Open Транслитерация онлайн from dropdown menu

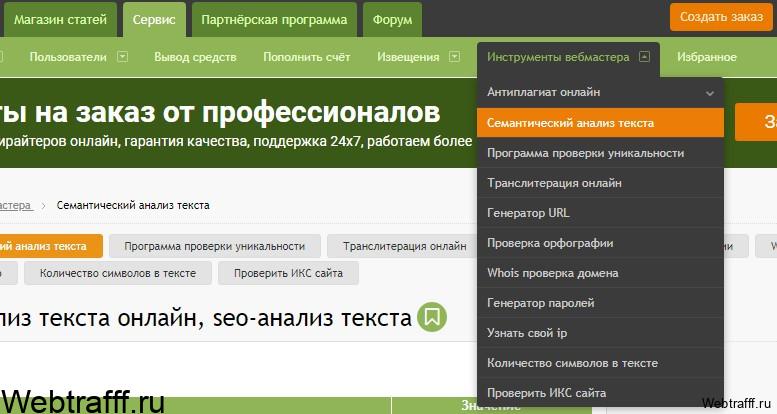[600, 183]
